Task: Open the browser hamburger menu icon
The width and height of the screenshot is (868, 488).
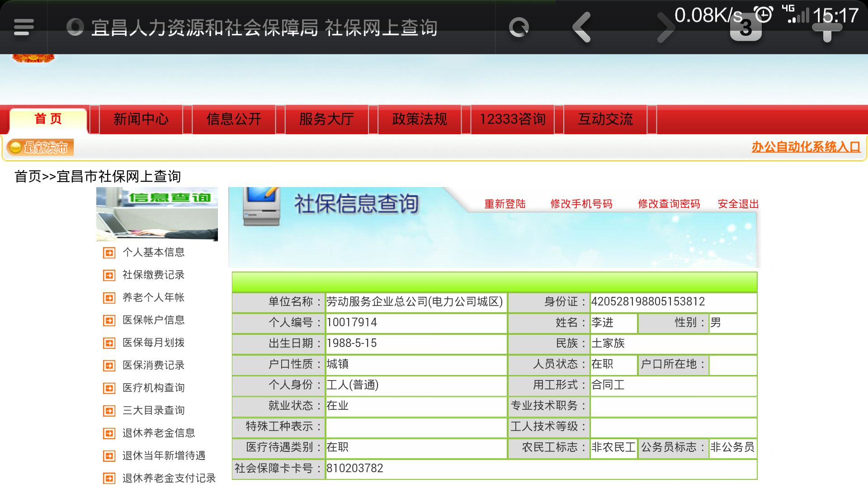Action: point(24,27)
